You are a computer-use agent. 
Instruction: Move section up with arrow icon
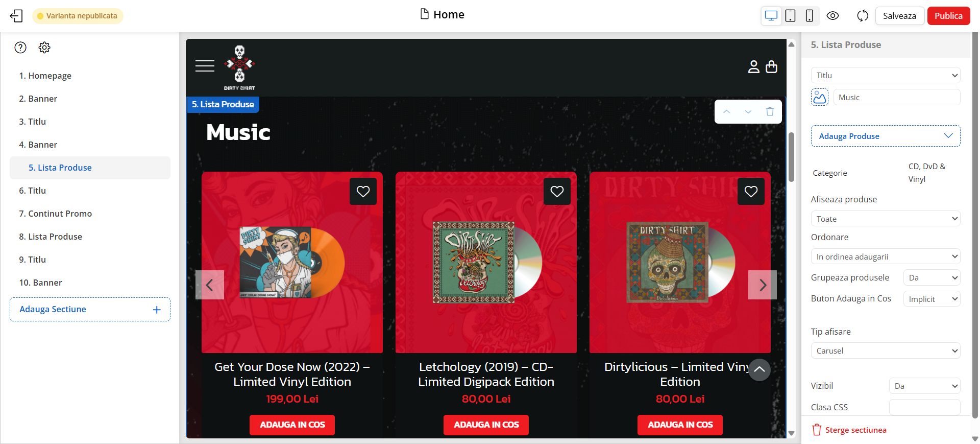tap(726, 111)
